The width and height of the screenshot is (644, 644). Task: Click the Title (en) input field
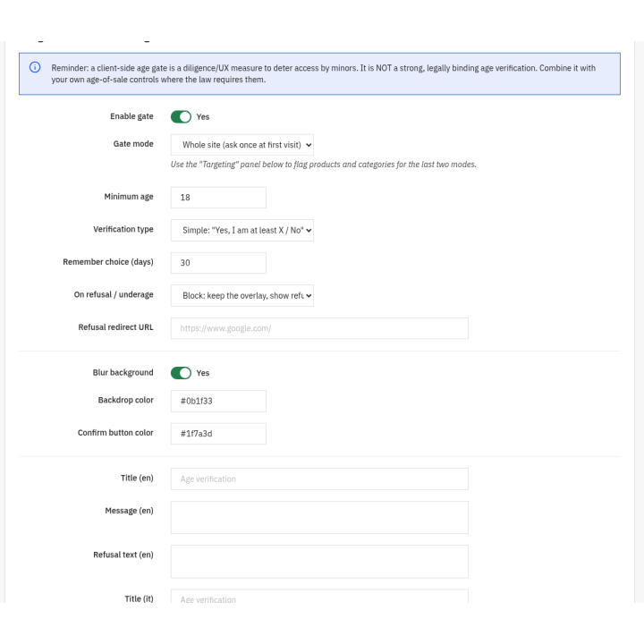pos(319,479)
